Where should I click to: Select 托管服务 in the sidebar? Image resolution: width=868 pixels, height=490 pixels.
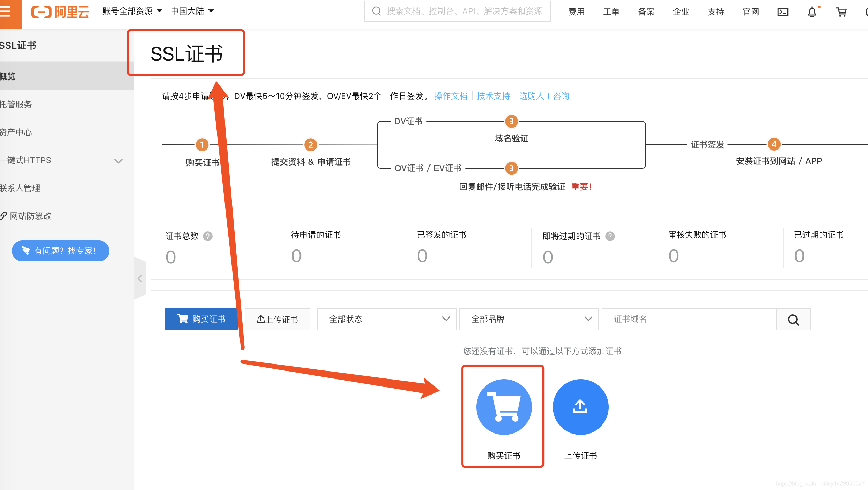coord(67,104)
